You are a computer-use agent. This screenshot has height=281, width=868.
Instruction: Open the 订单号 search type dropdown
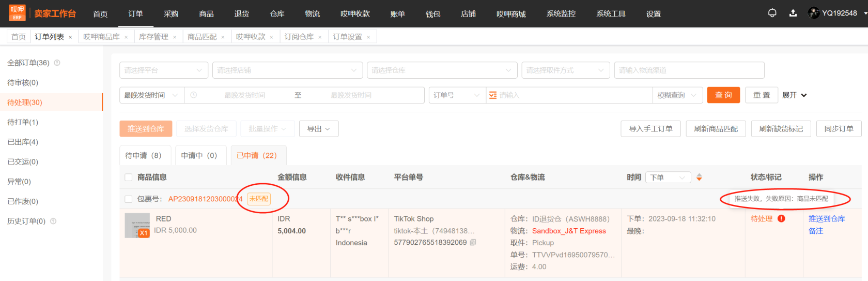tap(457, 95)
